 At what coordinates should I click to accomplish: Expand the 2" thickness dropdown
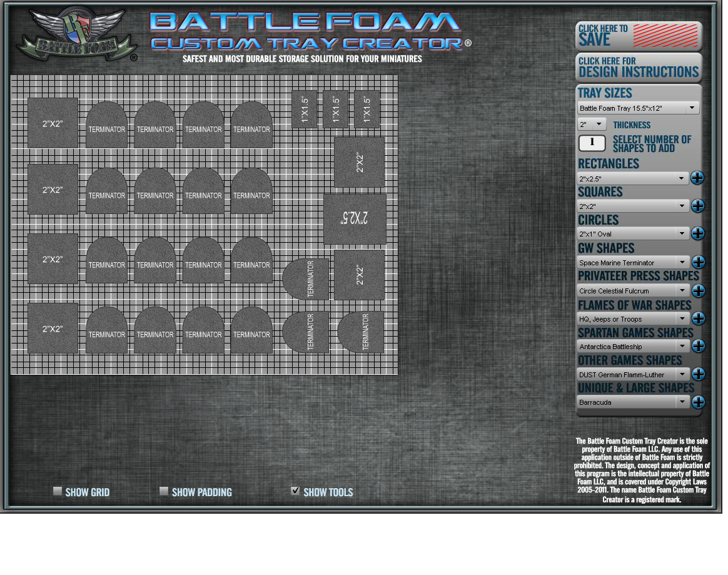(x=592, y=125)
